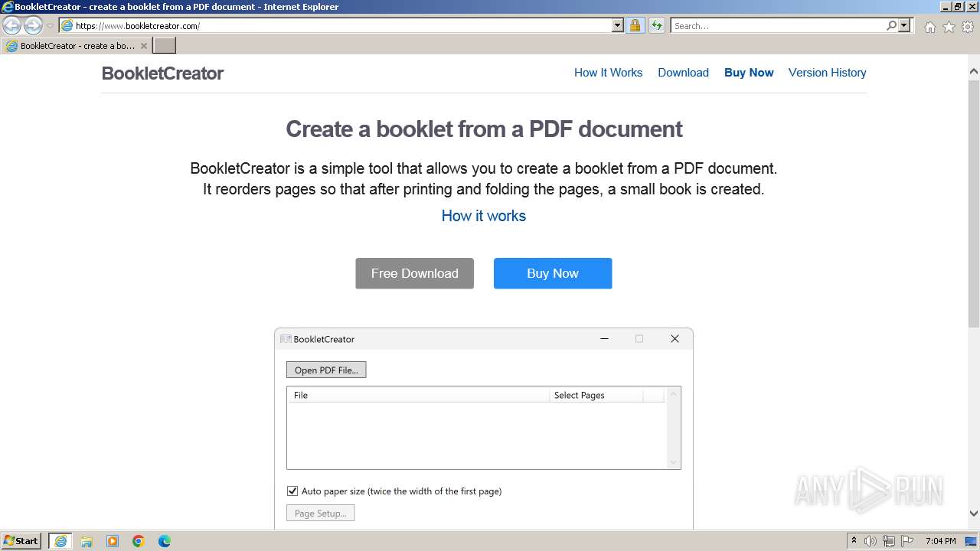Click the BookletCreator app window small icon

(286, 339)
